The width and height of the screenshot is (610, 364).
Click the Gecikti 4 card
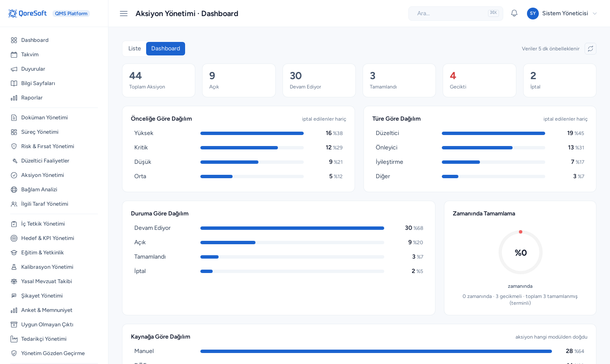point(480,80)
